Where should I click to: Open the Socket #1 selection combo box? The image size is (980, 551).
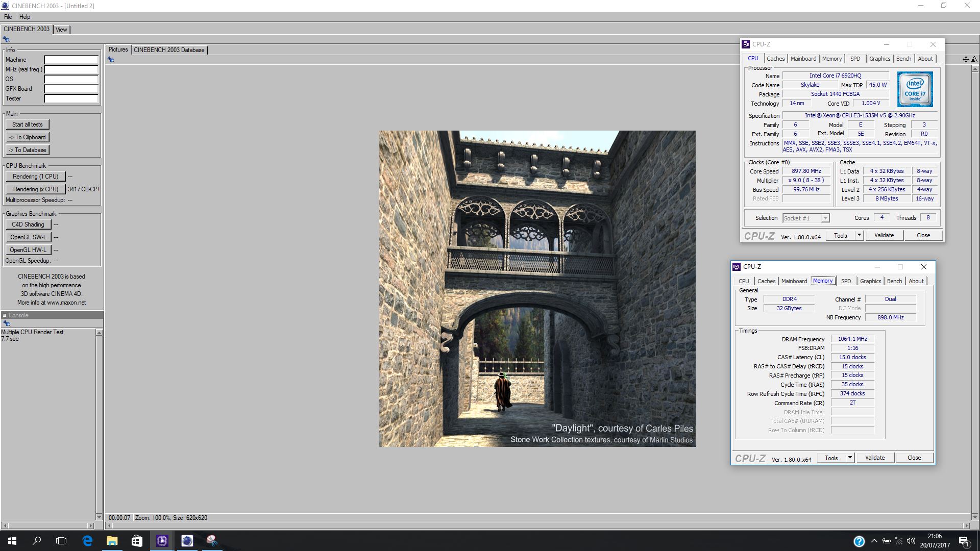click(x=806, y=218)
